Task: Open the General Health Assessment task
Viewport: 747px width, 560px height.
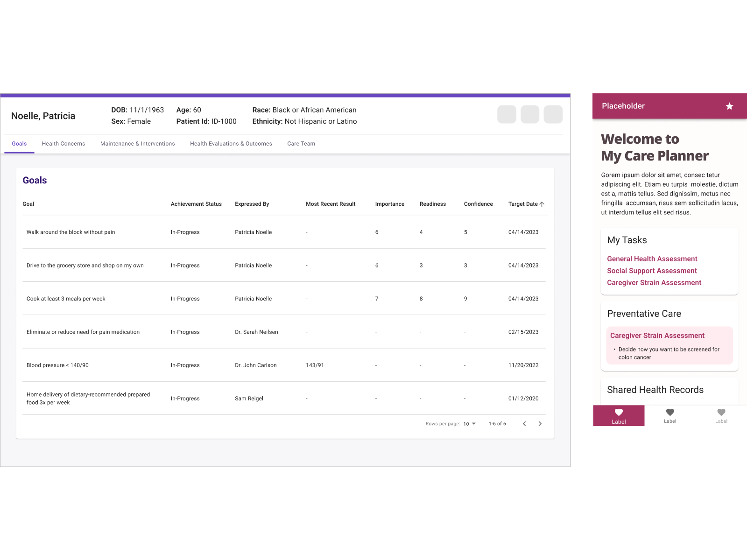Action: tap(652, 259)
